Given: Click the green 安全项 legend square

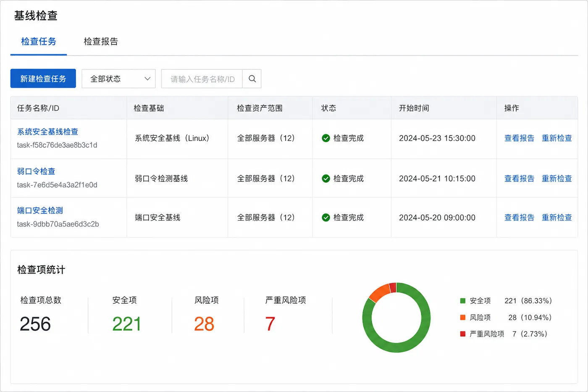Looking at the screenshot, I should coord(463,301).
